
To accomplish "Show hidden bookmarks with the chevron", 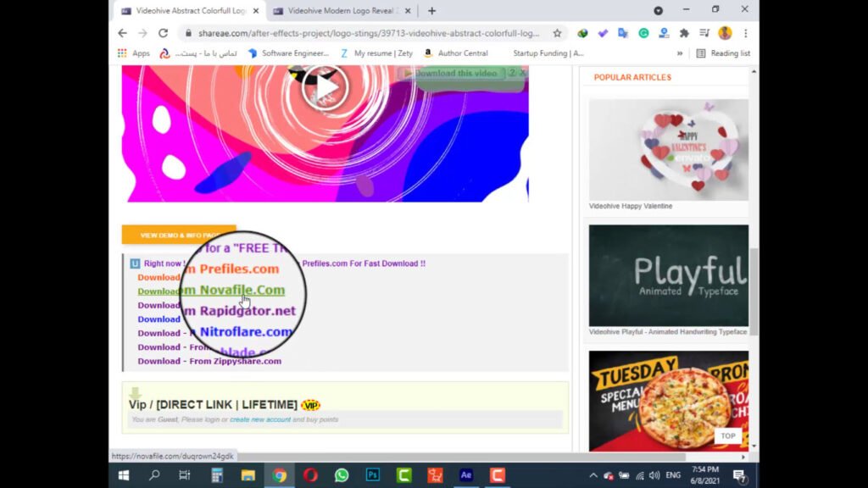I will coord(679,53).
